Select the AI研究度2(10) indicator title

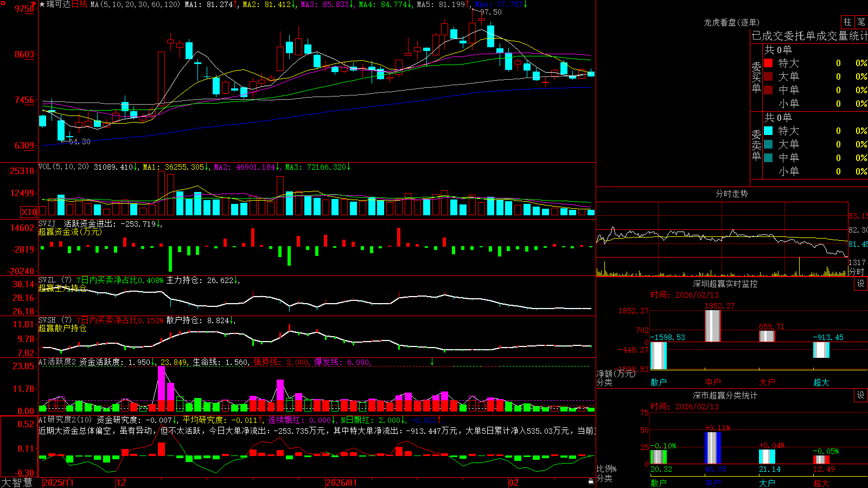[65, 420]
